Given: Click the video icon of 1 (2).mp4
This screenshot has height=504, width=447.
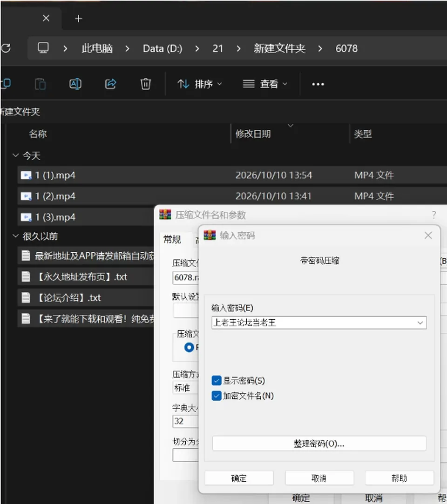Looking at the screenshot, I should tap(26, 196).
